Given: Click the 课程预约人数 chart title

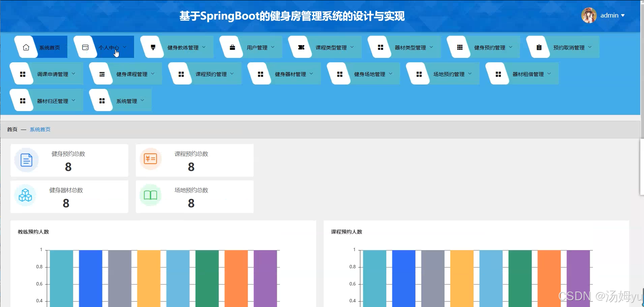Looking at the screenshot, I should [347, 232].
